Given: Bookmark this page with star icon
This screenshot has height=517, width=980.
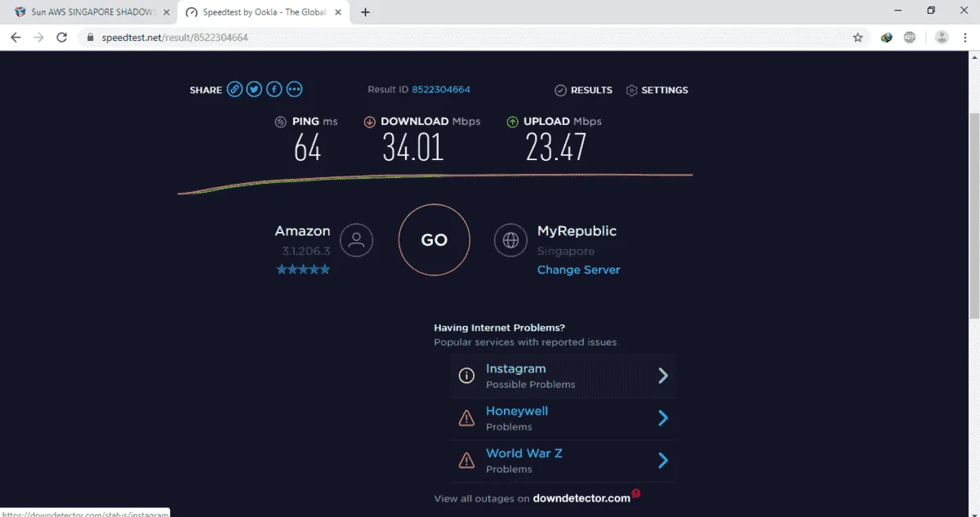Looking at the screenshot, I should tap(857, 38).
